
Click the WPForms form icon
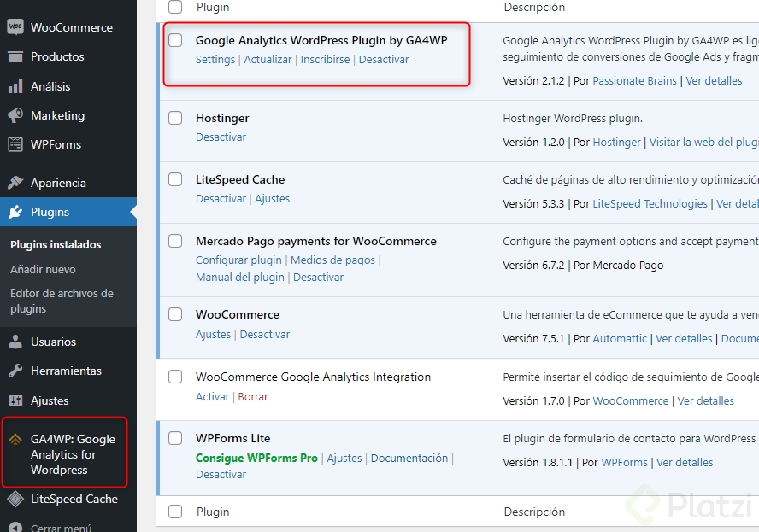click(15, 144)
